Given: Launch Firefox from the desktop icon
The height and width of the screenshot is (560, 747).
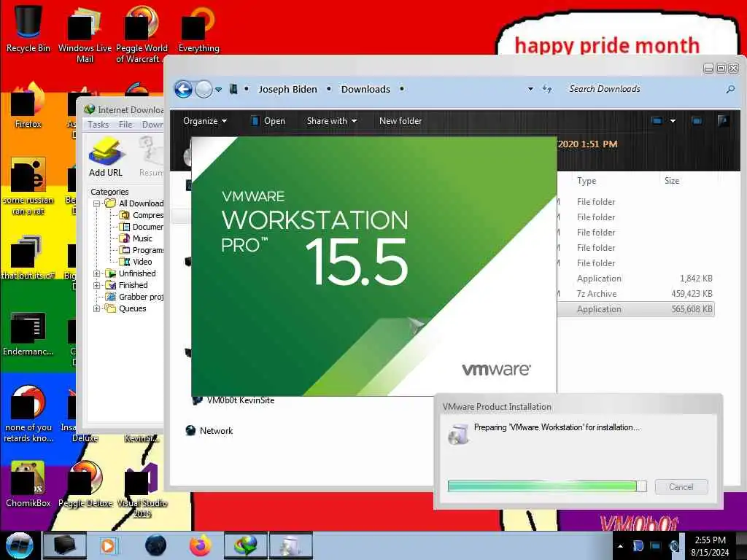Looking at the screenshot, I should click(x=28, y=105).
